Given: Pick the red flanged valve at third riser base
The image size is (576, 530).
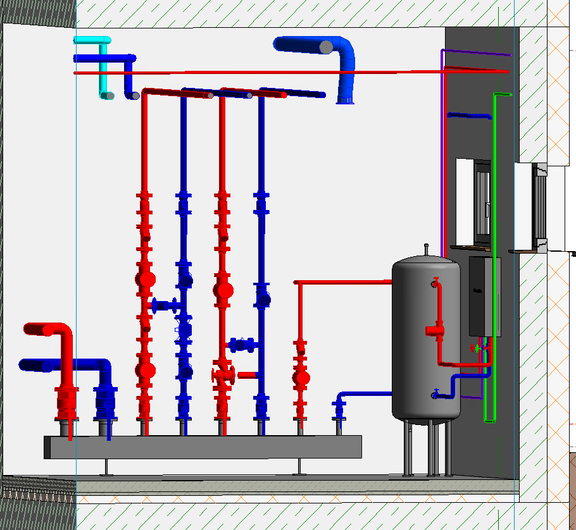Looking at the screenshot, I should 223,375.
